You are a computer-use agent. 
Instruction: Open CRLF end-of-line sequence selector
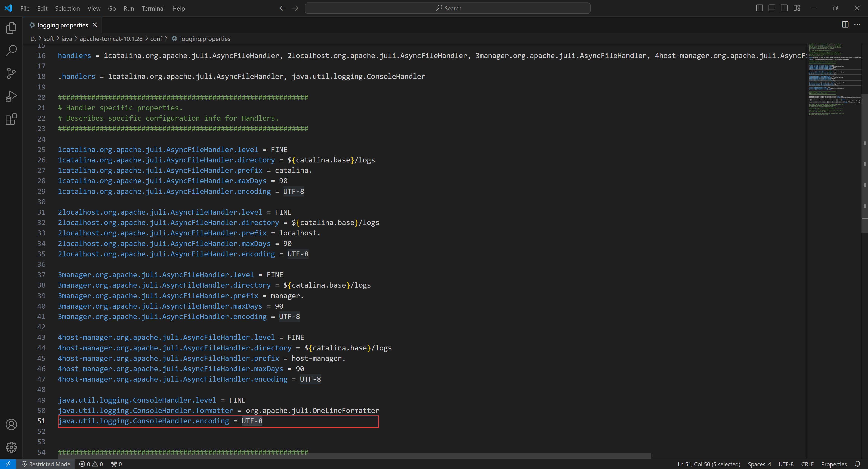pyautogui.click(x=807, y=464)
